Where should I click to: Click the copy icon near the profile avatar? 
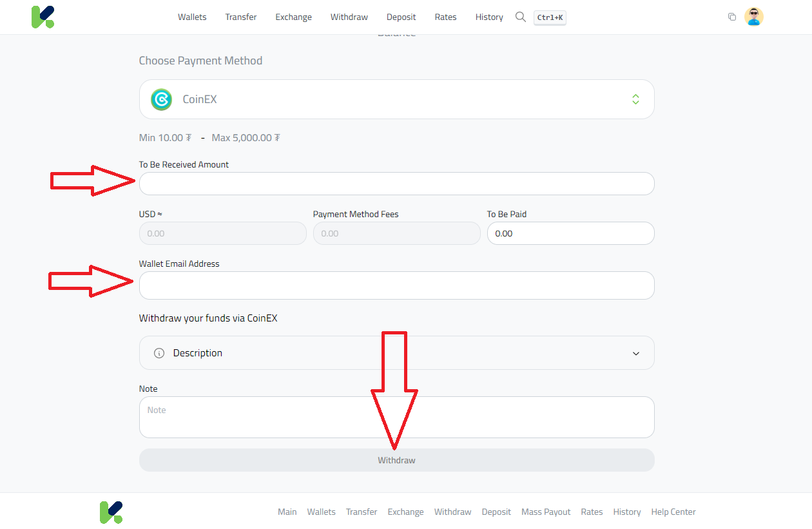tap(732, 17)
